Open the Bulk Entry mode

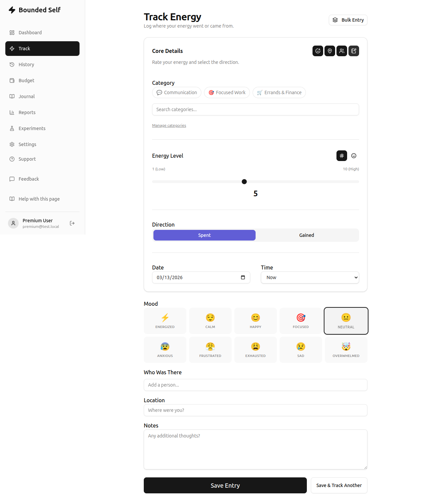pyautogui.click(x=348, y=20)
